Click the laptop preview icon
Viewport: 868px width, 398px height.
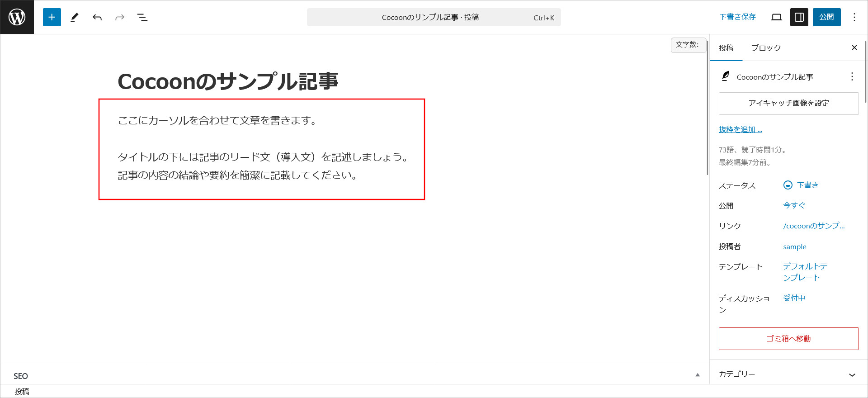(777, 17)
